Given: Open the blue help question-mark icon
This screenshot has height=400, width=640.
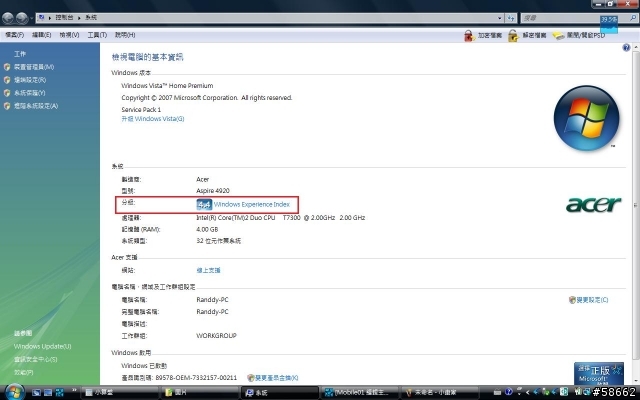Looking at the screenshot, I should coord(626,48).
